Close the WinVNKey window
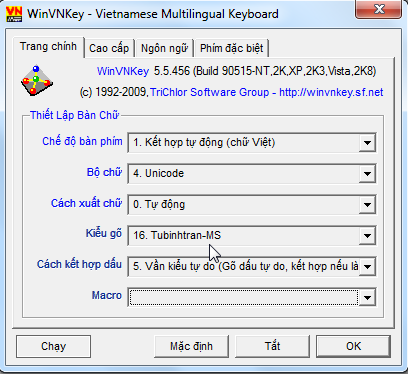408x374 pixels. tap(378, 9)
